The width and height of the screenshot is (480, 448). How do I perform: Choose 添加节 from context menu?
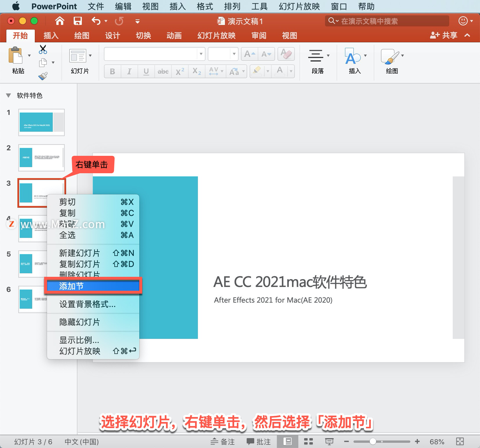(93, 286)
